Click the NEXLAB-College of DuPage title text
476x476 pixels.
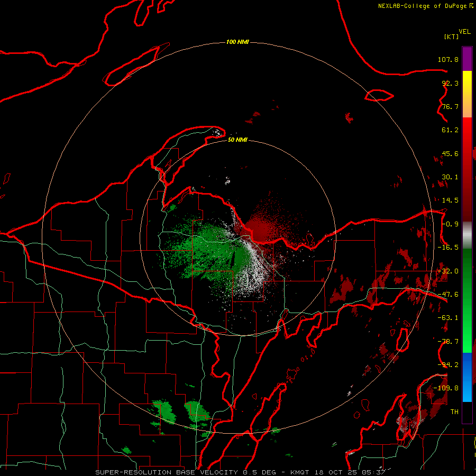click(x=425, y=6)
